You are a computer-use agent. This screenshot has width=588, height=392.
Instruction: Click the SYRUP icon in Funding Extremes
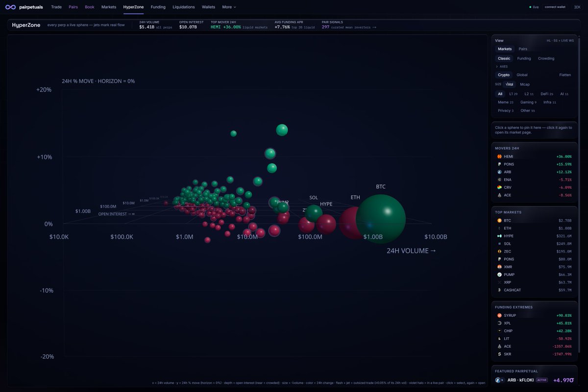[x=499, y=316]
